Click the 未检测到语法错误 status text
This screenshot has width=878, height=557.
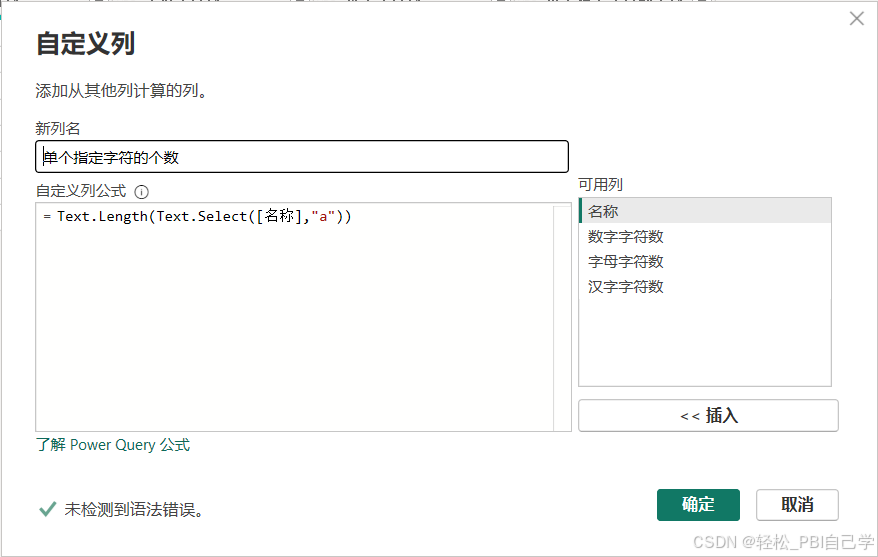click(x=134, y=509)
